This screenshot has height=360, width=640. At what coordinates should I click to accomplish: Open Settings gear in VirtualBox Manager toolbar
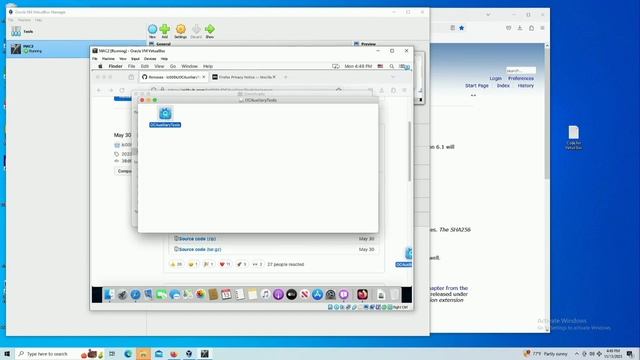point(180,31)
